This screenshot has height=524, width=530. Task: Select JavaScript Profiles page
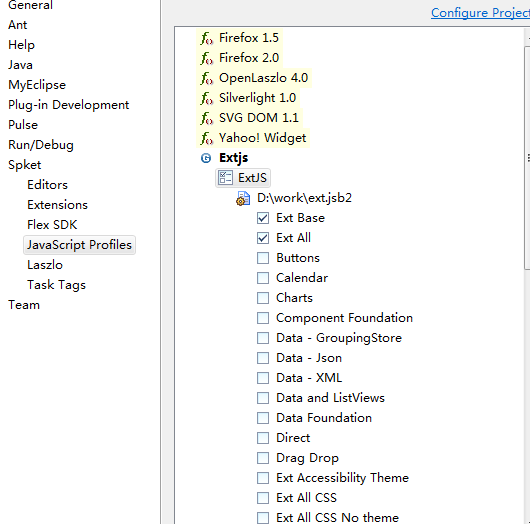coord(79,245)
